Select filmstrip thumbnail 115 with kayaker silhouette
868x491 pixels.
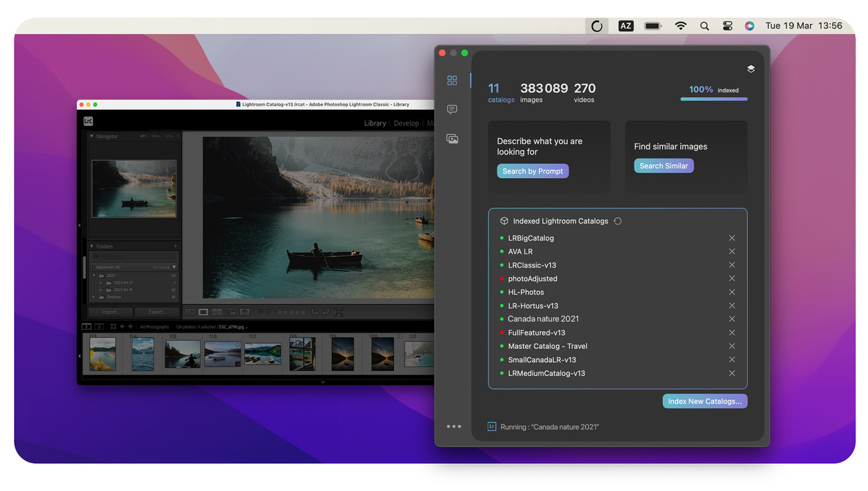pos(182,354)
